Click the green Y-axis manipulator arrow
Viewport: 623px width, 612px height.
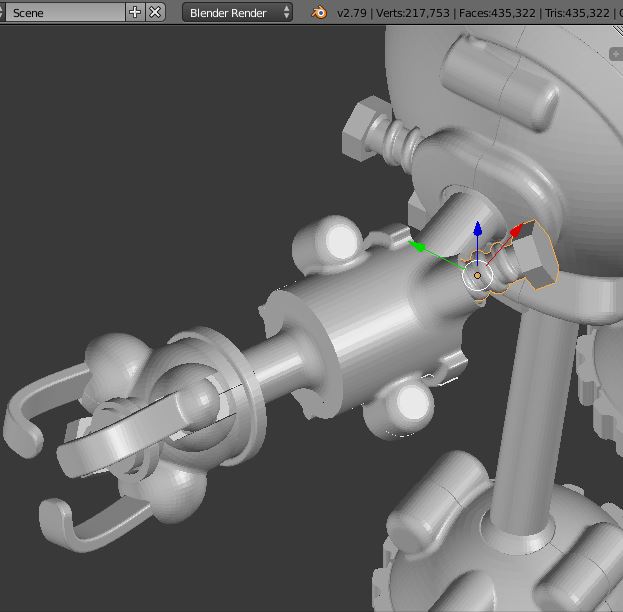click(x=420, y=246)
